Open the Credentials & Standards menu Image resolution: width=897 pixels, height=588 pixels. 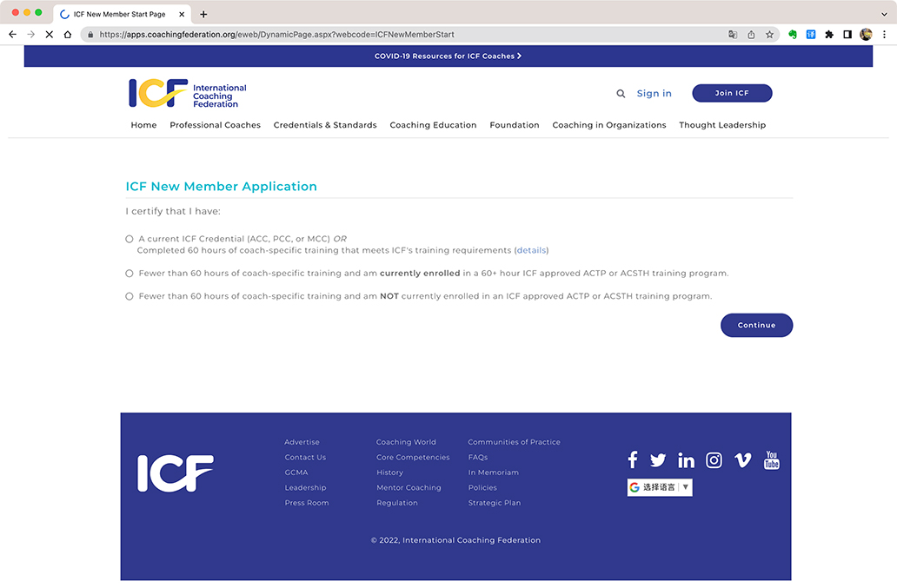pyautogui.click(x=325, y=125)
